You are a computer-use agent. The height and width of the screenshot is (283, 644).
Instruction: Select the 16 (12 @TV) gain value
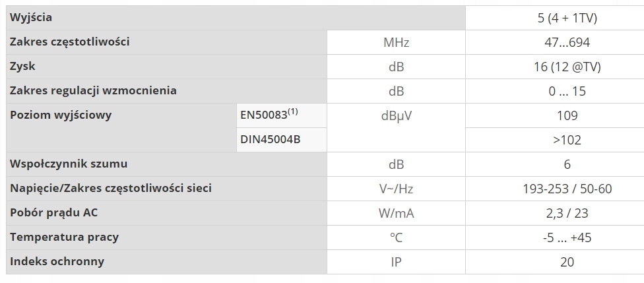pos(567,67)
